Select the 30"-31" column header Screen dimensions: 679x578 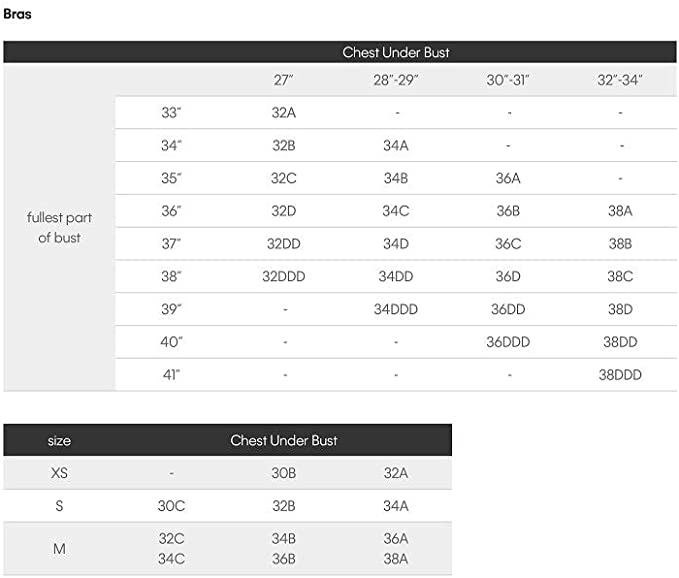508,80
